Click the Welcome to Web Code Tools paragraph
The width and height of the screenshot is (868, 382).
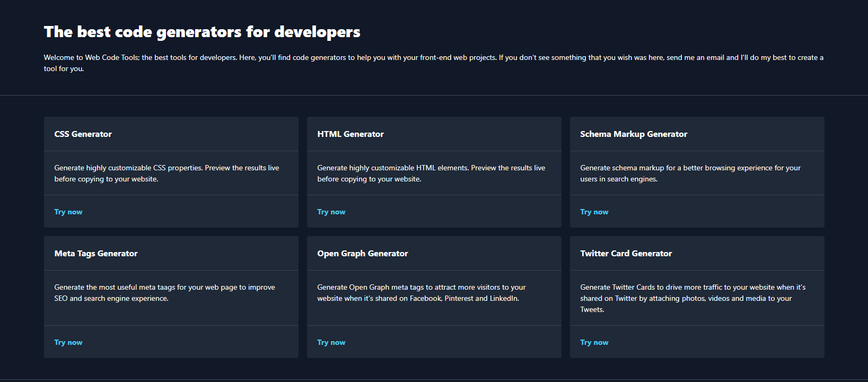[433, 63]
